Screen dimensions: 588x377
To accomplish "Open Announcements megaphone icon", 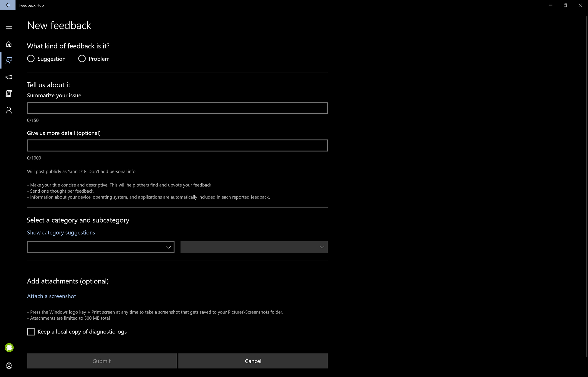I will 9,77.
